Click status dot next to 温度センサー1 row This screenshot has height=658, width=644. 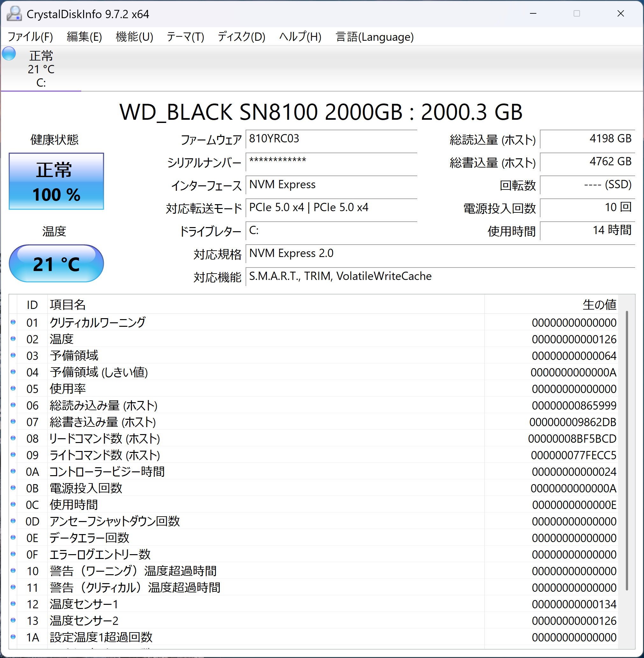tap(13, 604)
